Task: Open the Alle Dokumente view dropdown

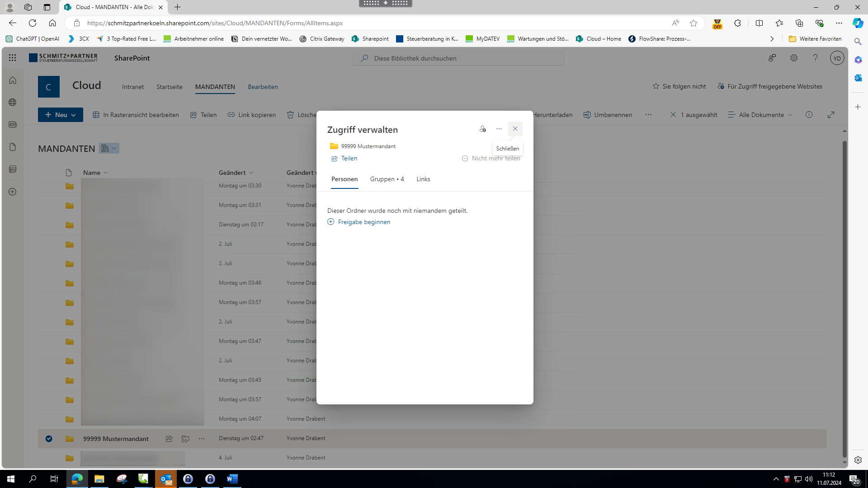Action: coord(761,115)
